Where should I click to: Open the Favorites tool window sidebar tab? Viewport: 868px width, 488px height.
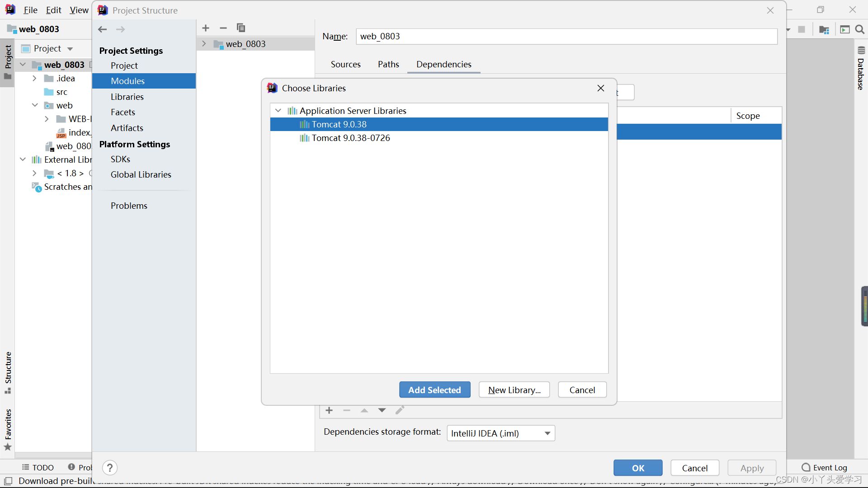tap(8, 429)
